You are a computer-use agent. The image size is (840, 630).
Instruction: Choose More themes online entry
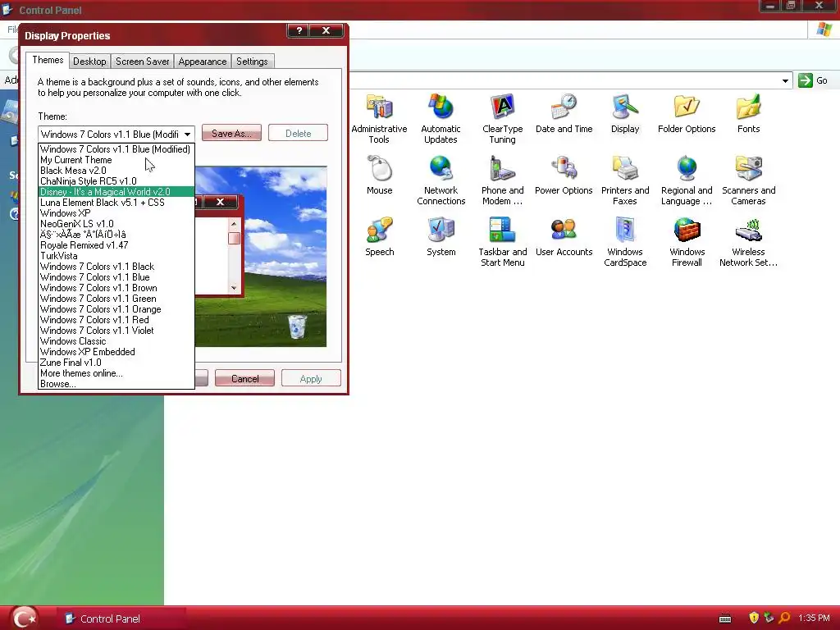click(x=116, y=373)
